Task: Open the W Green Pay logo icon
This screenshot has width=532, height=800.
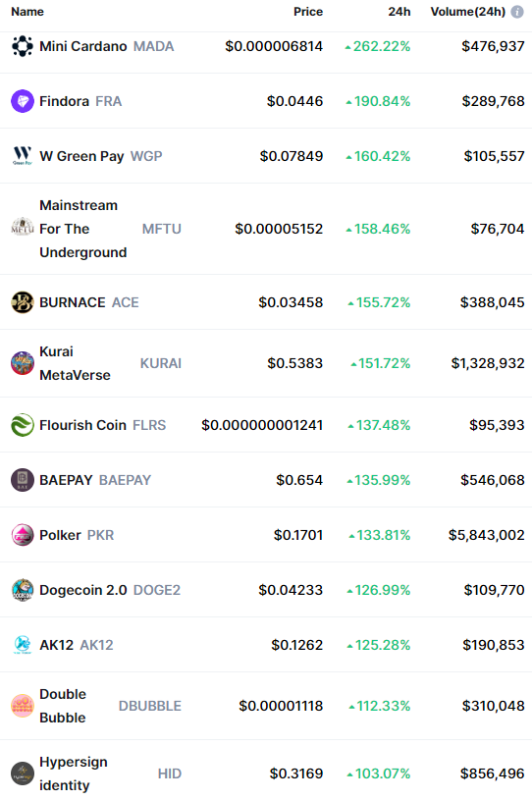Action: coord(23,156)
